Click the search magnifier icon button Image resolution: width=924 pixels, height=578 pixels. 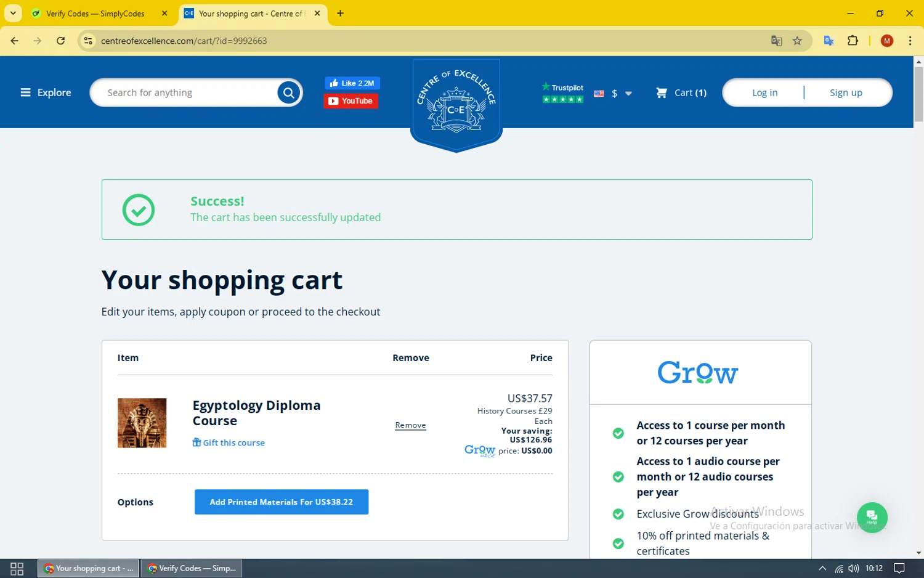tap(288, 93)
